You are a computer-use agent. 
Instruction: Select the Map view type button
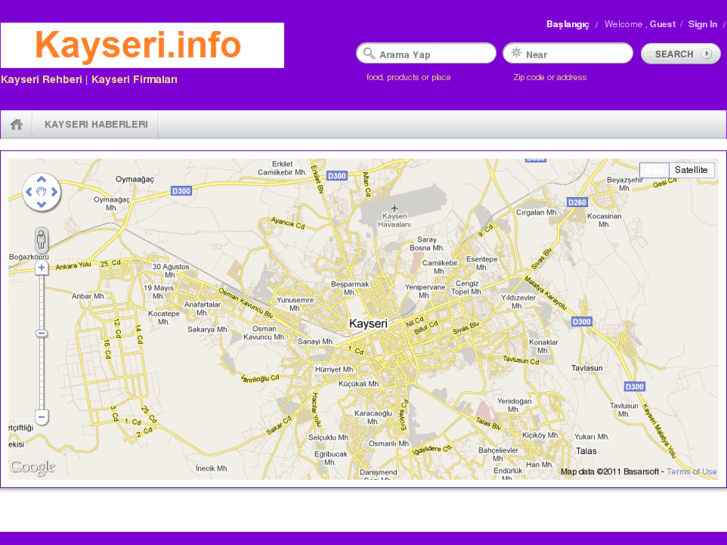tap(654, 170)
